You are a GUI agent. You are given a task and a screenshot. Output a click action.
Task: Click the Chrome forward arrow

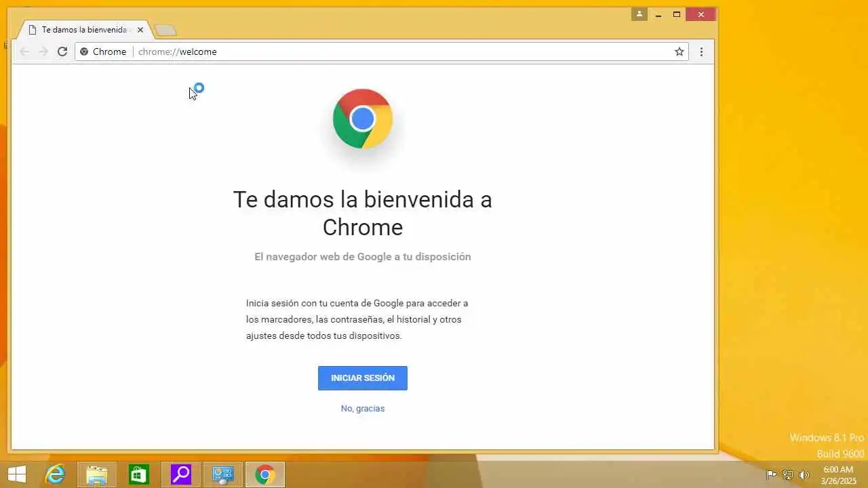43,52
